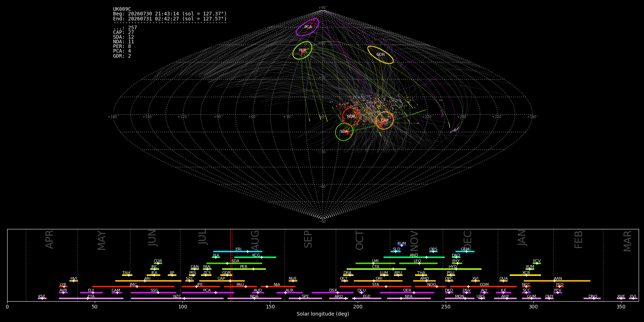This screenshot has height=322, width=644.
Task: Click the CAP: 27 legend entry
Action: pyautogui.click(x=123, y=33)
